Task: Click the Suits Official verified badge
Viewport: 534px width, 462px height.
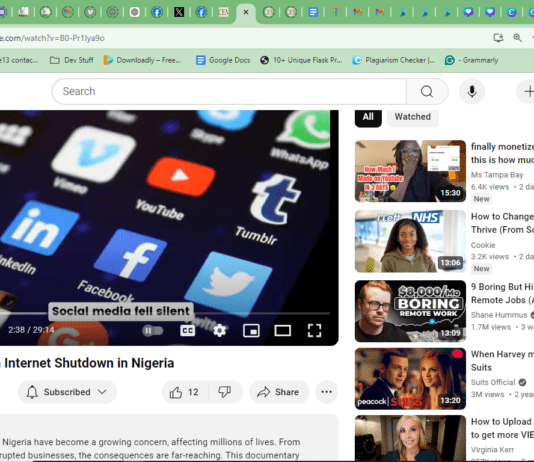Action: (522, 382)
